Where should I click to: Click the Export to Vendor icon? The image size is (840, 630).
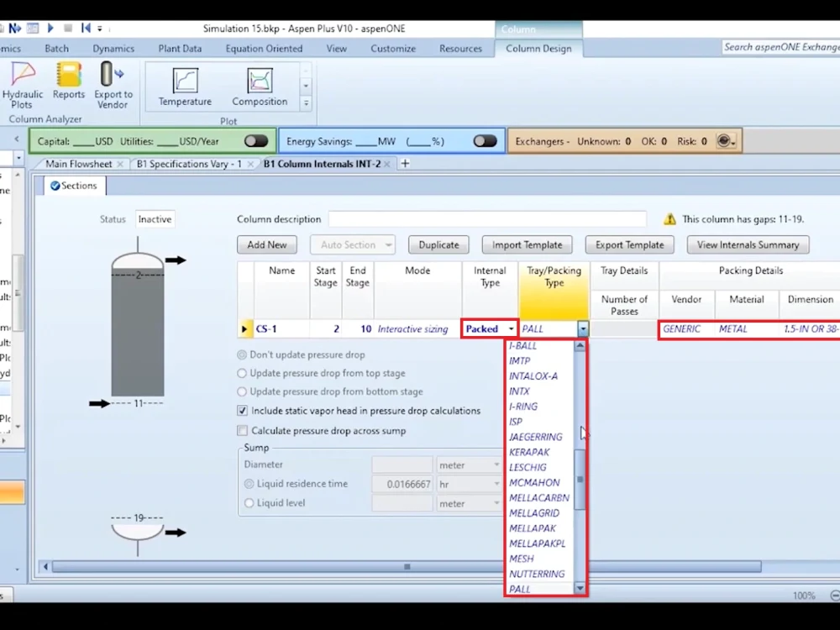(x=113, y=85)
